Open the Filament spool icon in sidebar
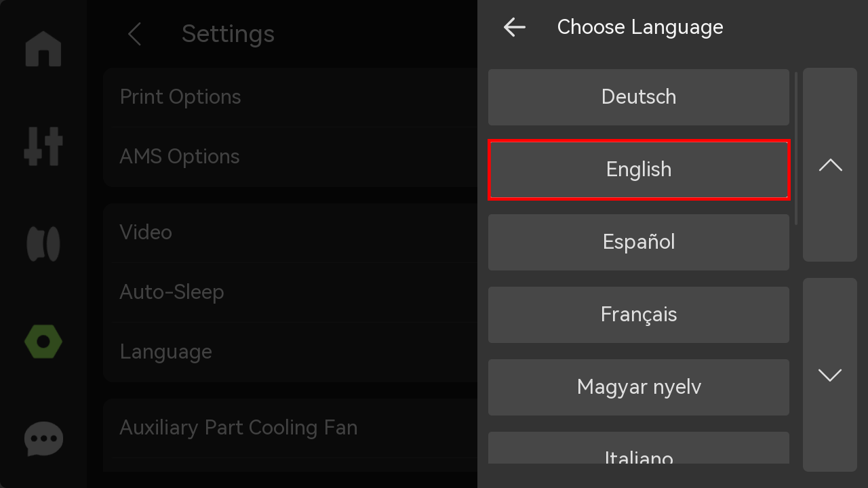 43,244
